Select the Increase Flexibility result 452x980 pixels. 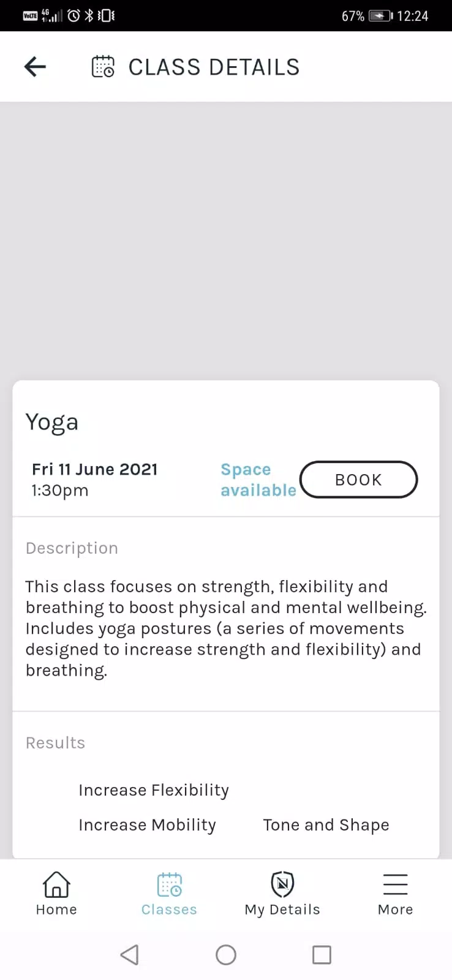[x=154, y=791]
